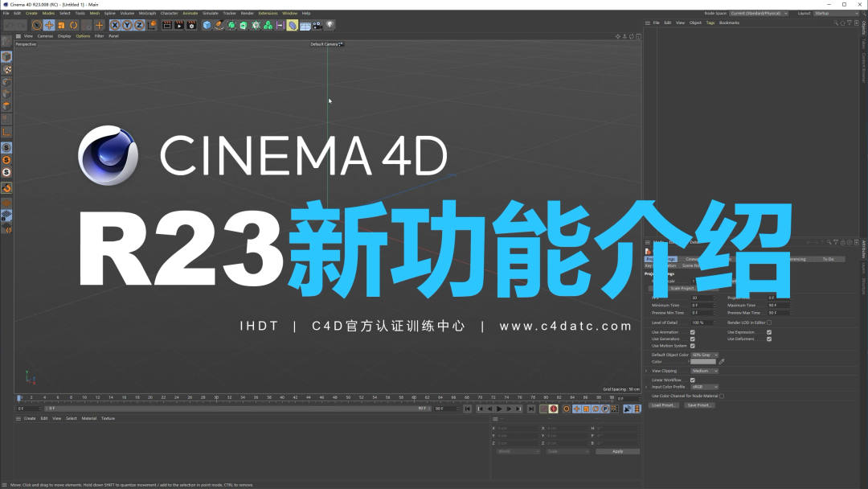Toggle Parameter keyframe recording icon
This screenshot has width=868, height=489.
[x=605, y=409]
